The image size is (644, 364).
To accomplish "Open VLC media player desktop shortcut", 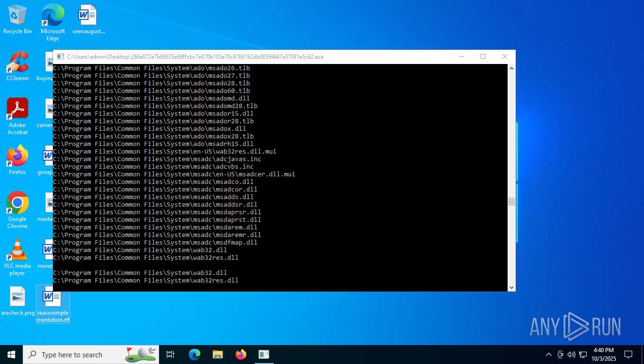I will point(18,257).
